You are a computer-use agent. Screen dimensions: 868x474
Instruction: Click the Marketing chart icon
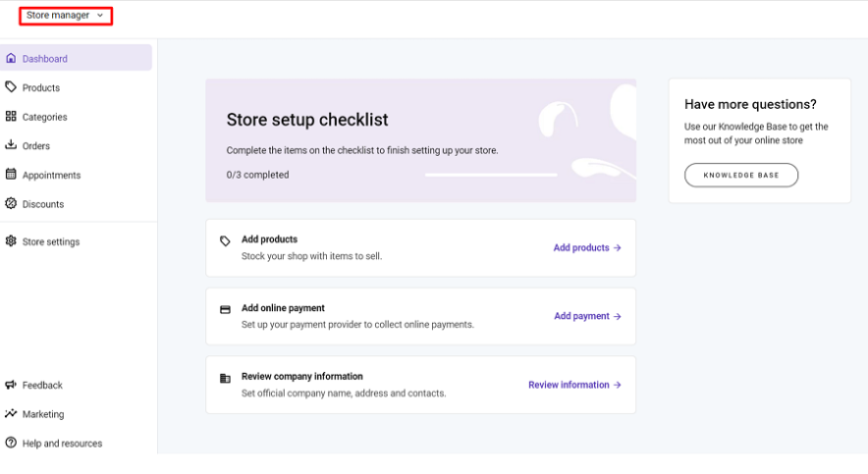(x=11, y=414)
